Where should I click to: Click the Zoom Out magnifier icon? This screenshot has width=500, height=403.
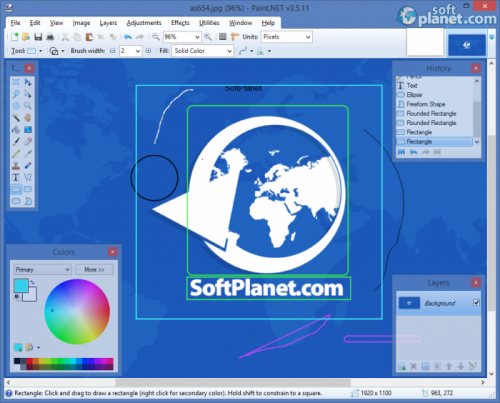pyautogui.click(x=156, y=37)
